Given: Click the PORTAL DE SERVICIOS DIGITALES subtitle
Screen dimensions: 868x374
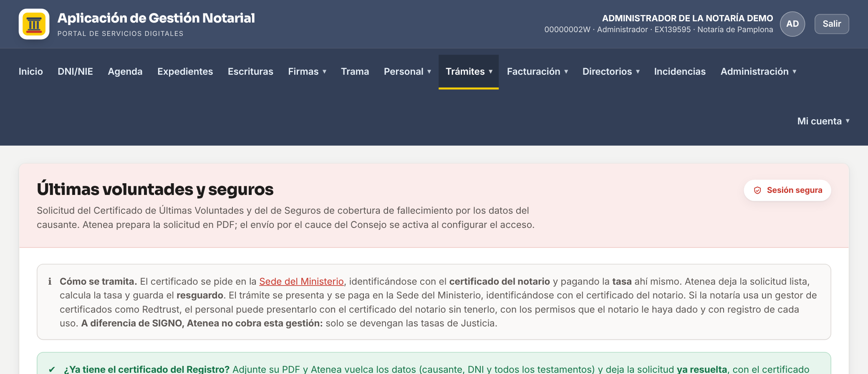Looking at the screenshot, I should pyautogui.click(x=120, y=33).
